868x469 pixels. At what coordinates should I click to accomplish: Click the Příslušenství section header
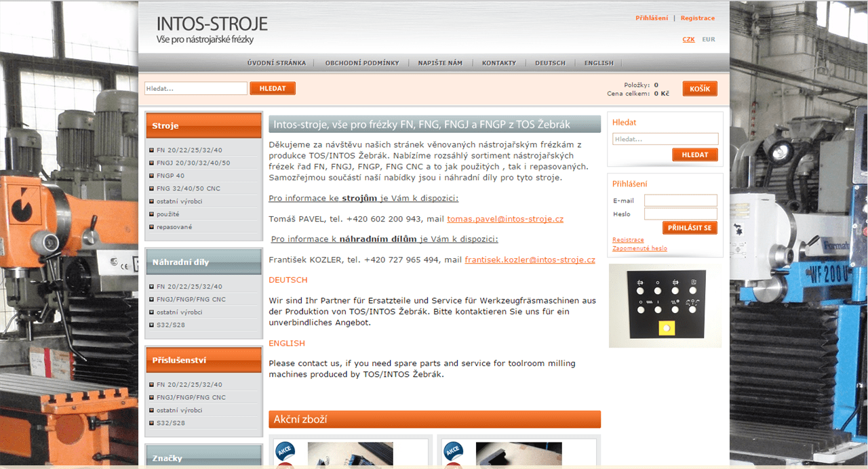point(203,360)
